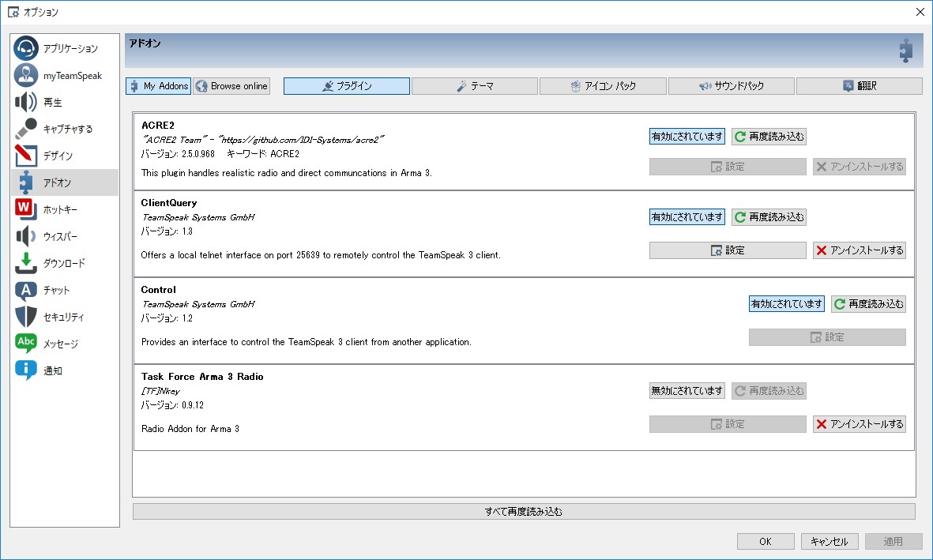Open the ホットキー hotkey icon

click(25, 209)
